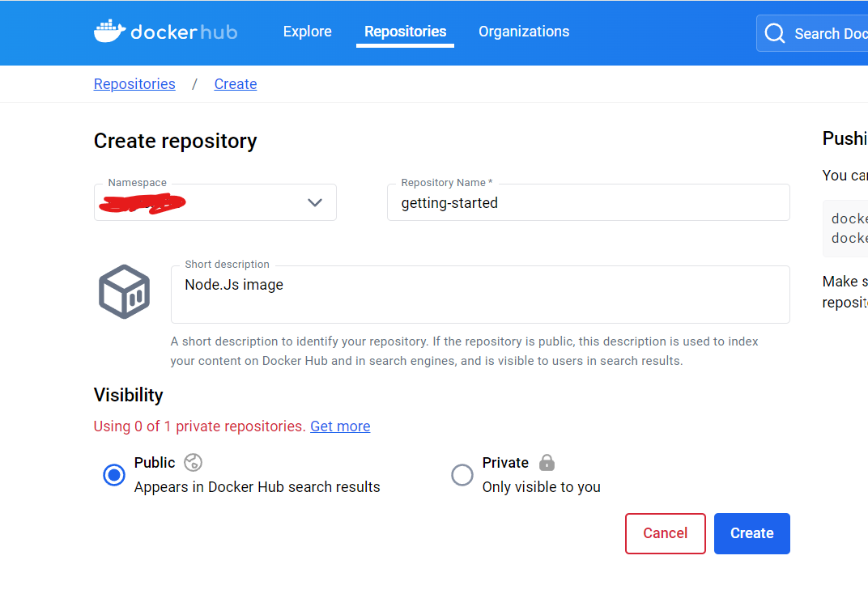Viewport: 868px width, 615px height.
Task: Click the Repositories breadcrumb link
Action: 134,84
